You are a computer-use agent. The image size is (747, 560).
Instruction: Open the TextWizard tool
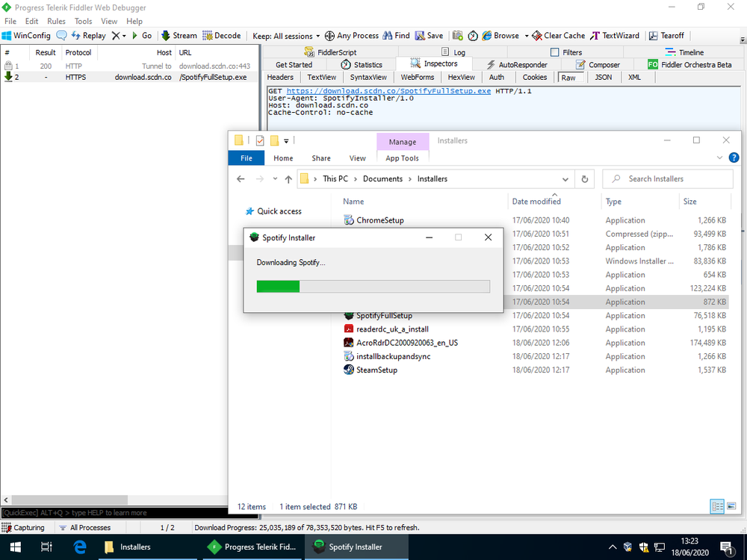pos(615,36)
